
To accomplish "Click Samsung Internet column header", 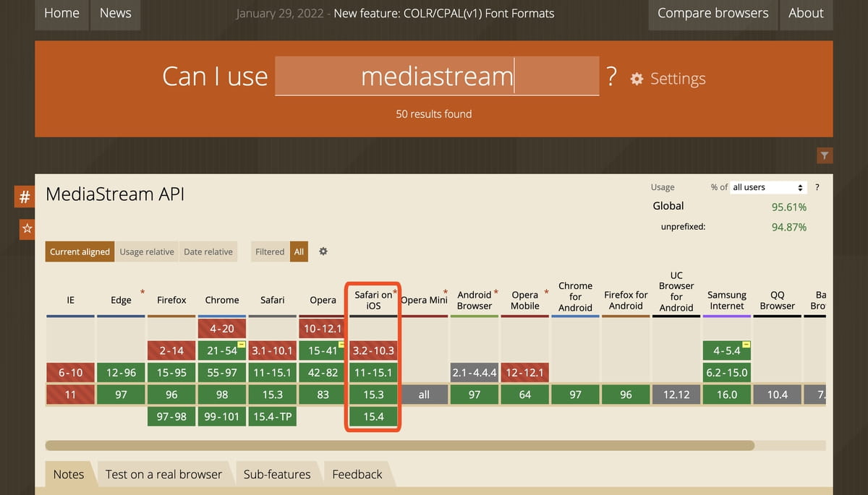I will pyautogui.click(x=727, y=300).
